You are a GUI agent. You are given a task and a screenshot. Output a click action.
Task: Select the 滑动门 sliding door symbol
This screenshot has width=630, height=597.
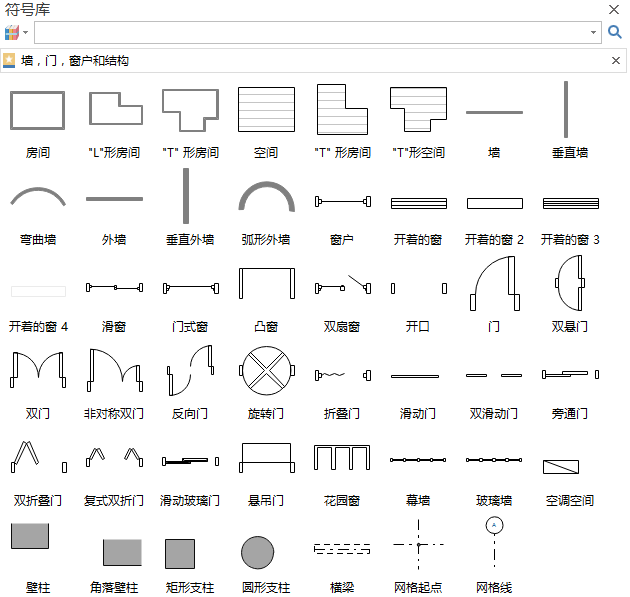(415, 376)
